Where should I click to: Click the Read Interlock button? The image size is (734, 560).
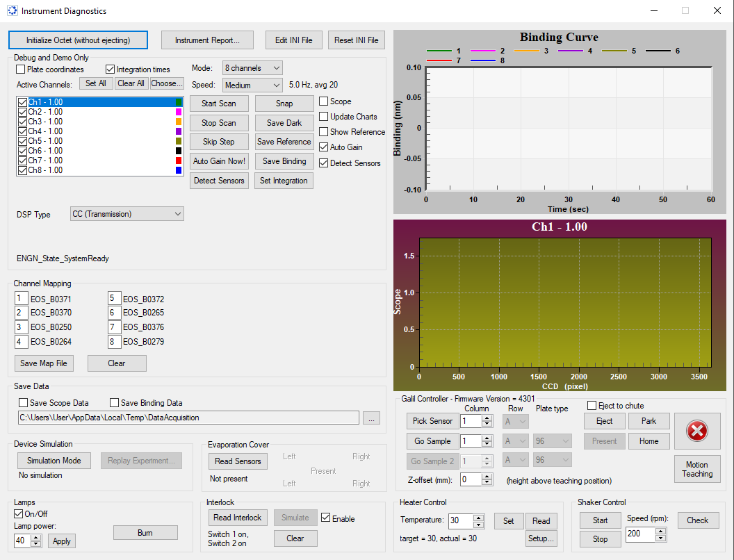[237, 518]
